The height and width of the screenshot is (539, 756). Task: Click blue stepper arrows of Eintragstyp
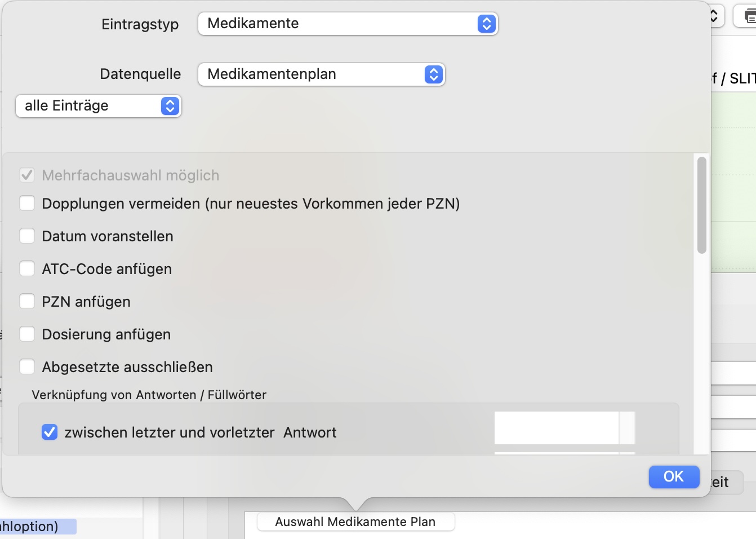(x=486, y=24)
